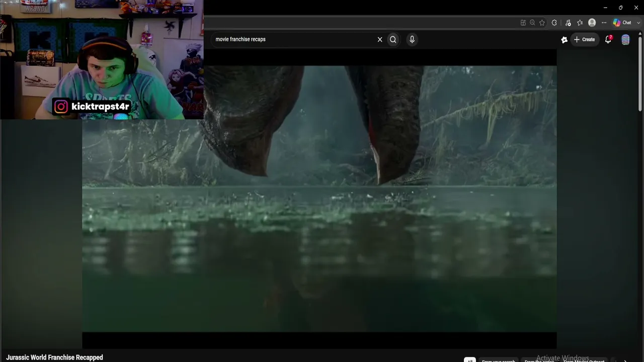
Task: Open the browser extensions puzzle icon
Action: [554, 23]
